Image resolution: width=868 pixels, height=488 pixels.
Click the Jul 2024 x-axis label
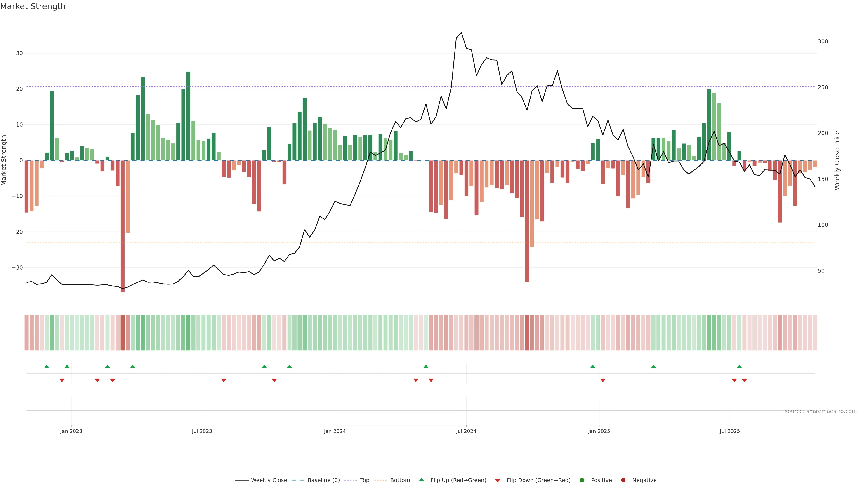(x=466, y=431)
